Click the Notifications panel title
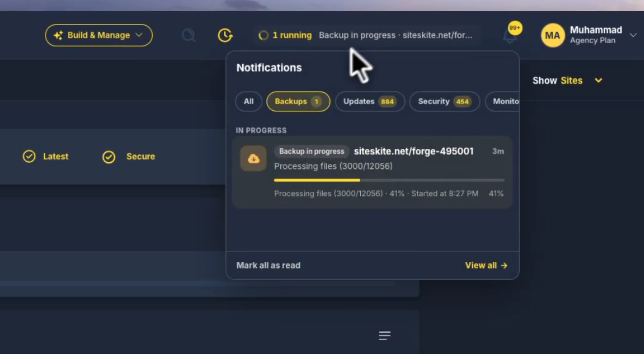The height and width of the screenshot is (354, 644). 269,68
